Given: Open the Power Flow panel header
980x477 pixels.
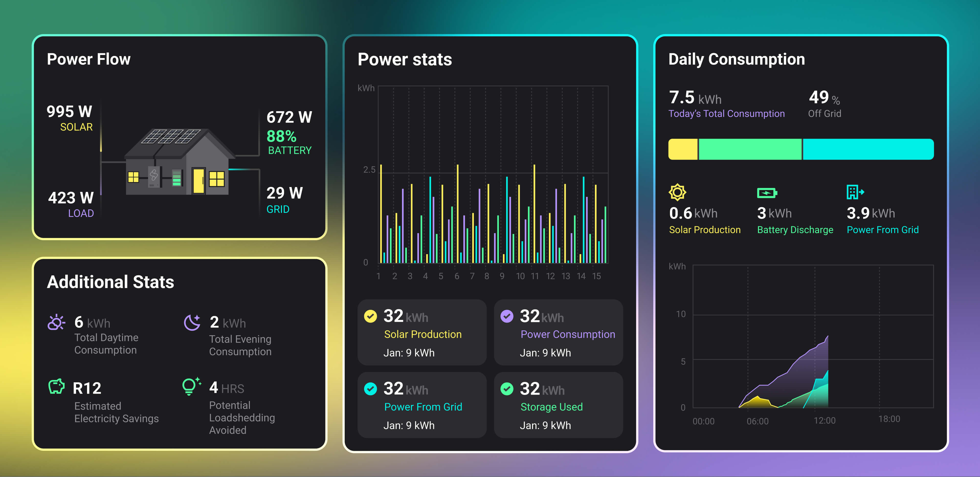Looking at the screenshot, I should click(x=89, y=59).
